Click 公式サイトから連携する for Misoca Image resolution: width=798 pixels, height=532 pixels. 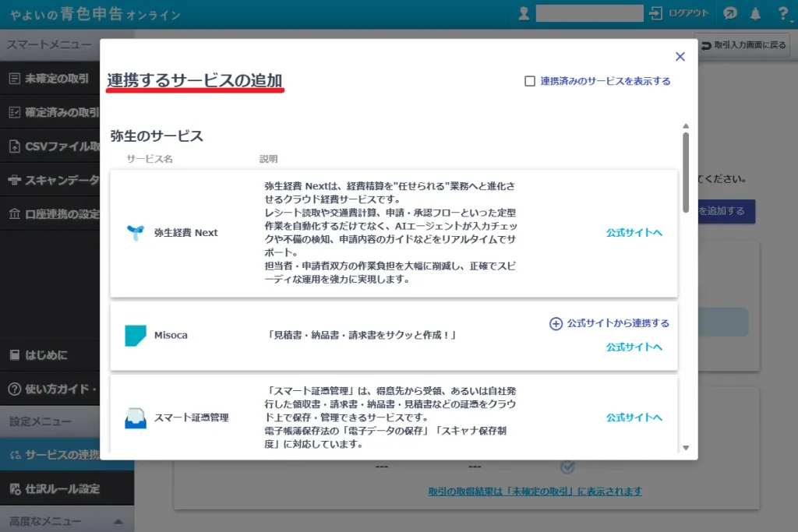(x=618, y=323)
